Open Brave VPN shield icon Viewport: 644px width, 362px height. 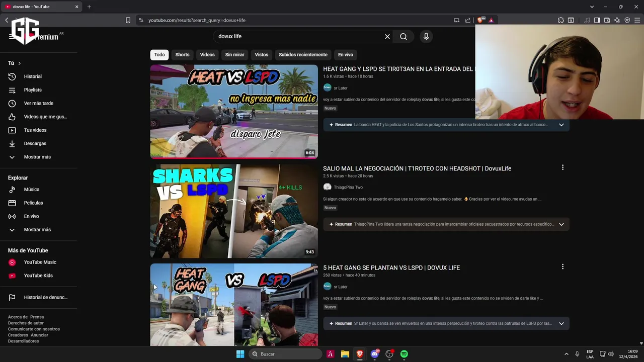(627, 20)
